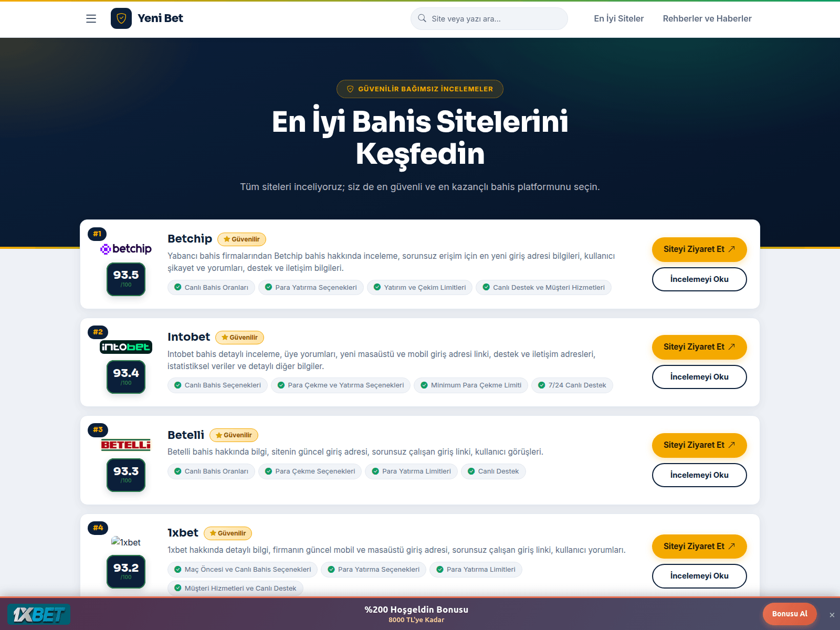Click the Güvenilir badge next to Betelli
The height and width of the screenshot is (630, 840).
(234, 435)
